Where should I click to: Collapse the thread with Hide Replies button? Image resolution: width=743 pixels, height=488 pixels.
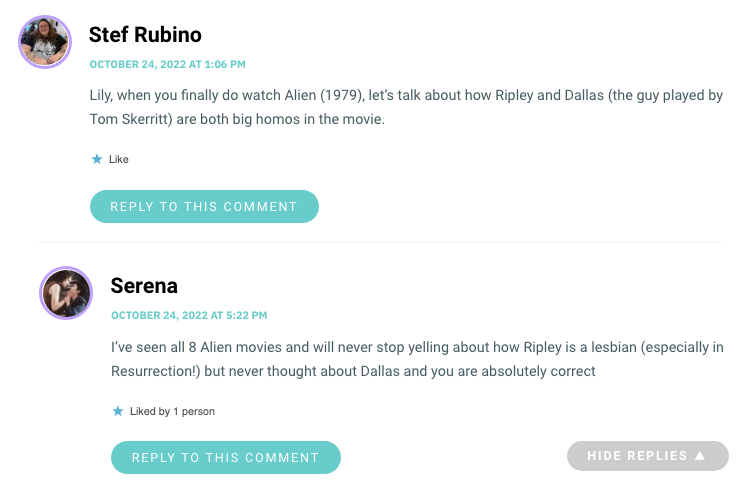coord(648,456)
